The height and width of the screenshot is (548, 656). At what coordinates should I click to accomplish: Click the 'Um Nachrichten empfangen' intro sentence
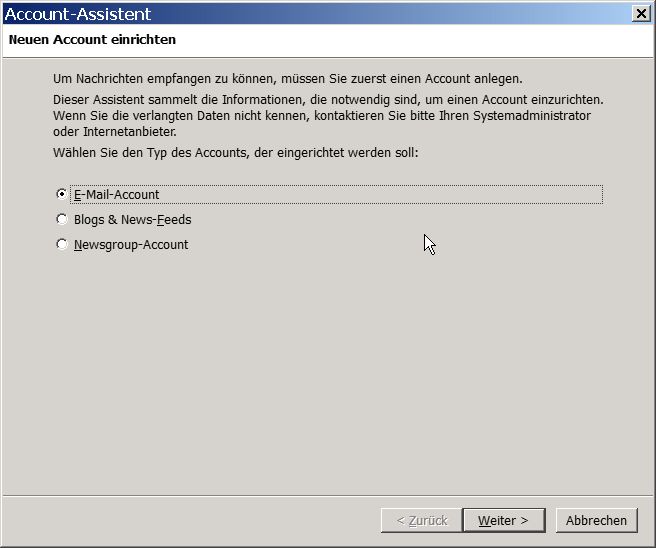tap(288, 79)
